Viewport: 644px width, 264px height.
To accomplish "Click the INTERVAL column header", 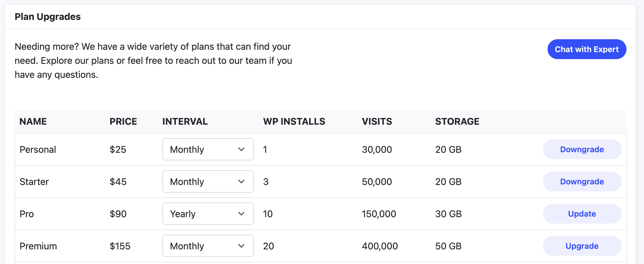I will 185,121.
